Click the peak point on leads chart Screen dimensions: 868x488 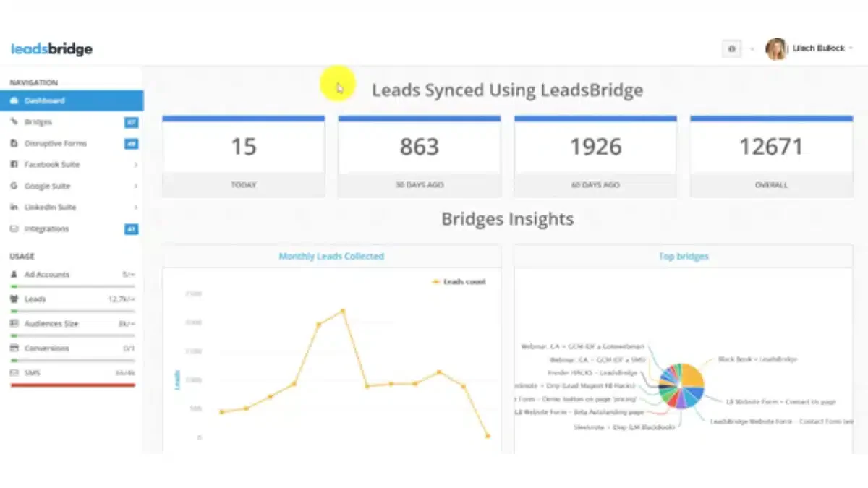click(343, 311)
